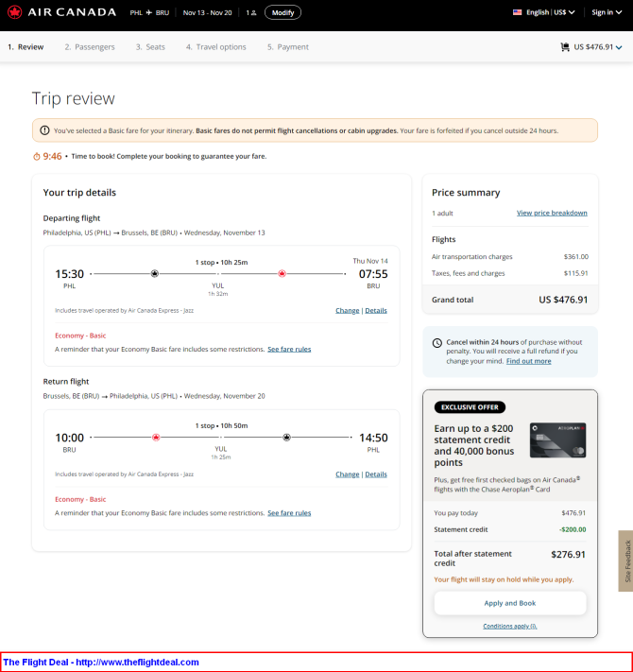Click the -$200.00 statement credit value
The width and height of the screenshot is (633, 672).
coord(573,529)
